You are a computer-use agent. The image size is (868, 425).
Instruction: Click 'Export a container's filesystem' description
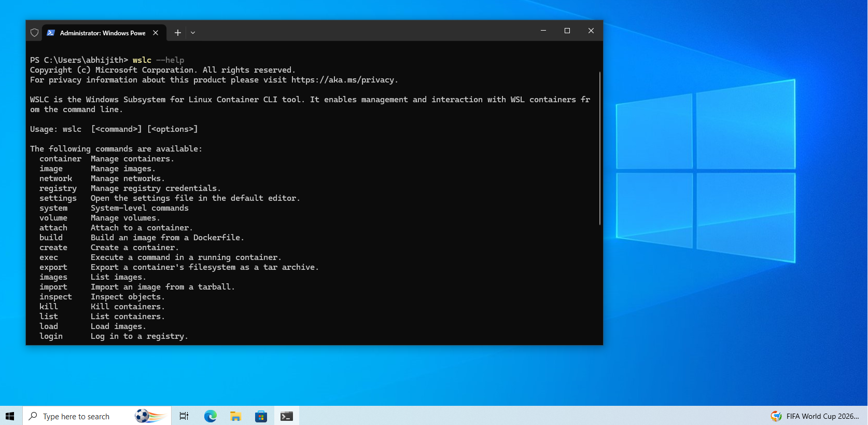coord(205,267)
